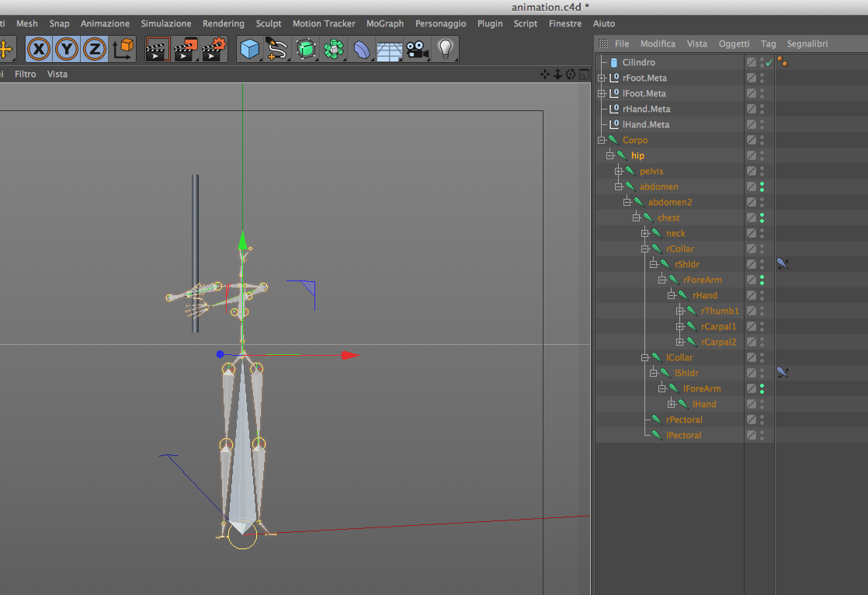Click the floor grid environment icon
868x595 pixels.
click(x=388, y=50)
